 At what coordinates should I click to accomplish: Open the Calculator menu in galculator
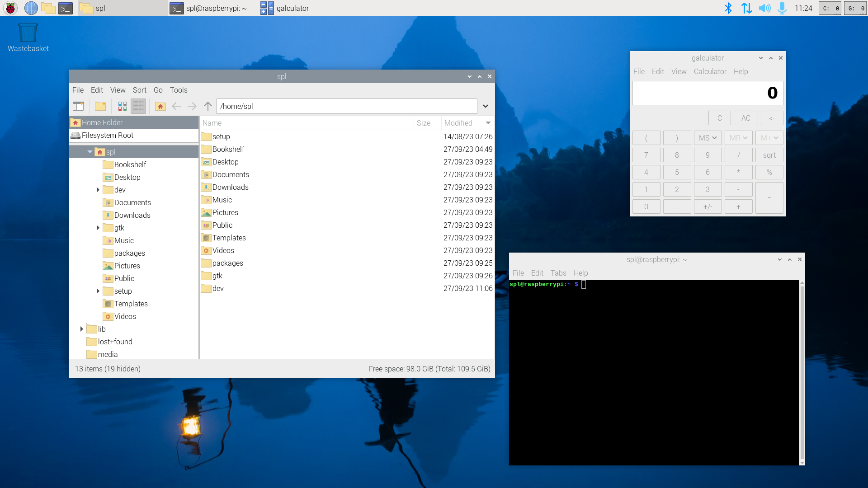(x=710, y=71)
